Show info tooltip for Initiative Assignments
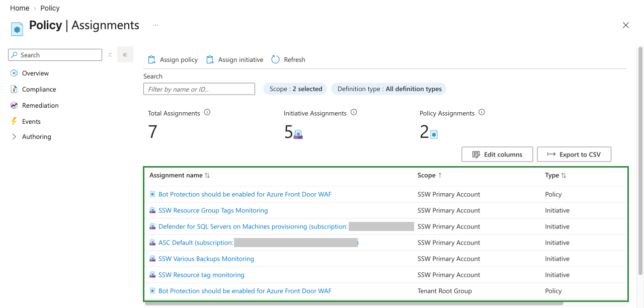644x308 pixels. click(354, 113)
